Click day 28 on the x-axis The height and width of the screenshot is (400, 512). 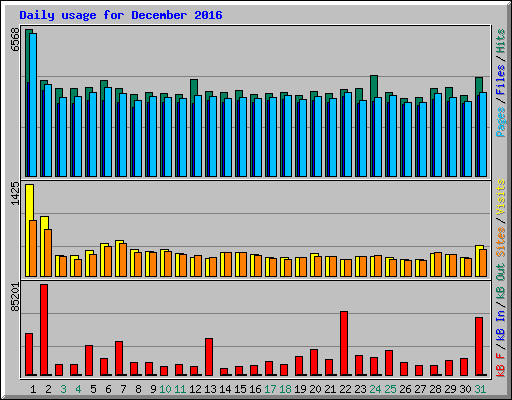(435, 389)
